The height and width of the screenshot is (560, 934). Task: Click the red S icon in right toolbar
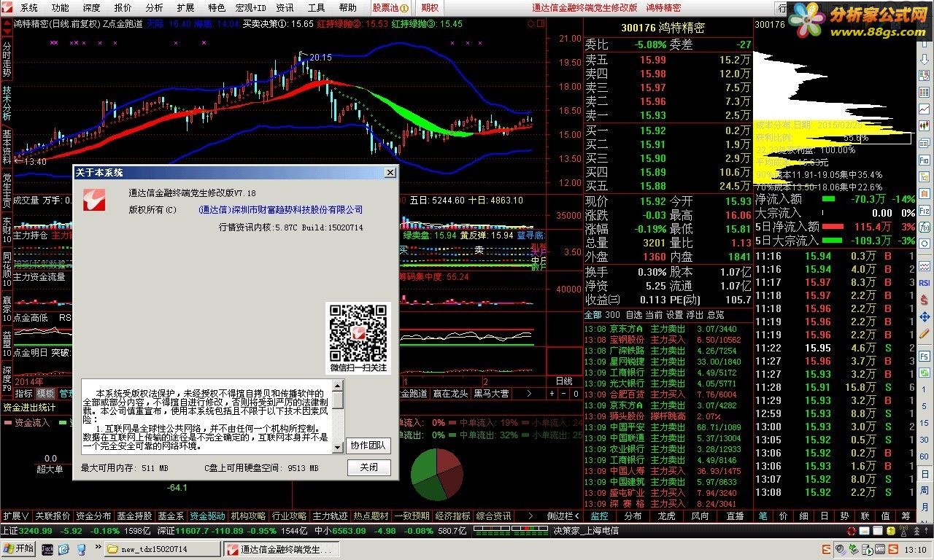(x=925, y=300)
